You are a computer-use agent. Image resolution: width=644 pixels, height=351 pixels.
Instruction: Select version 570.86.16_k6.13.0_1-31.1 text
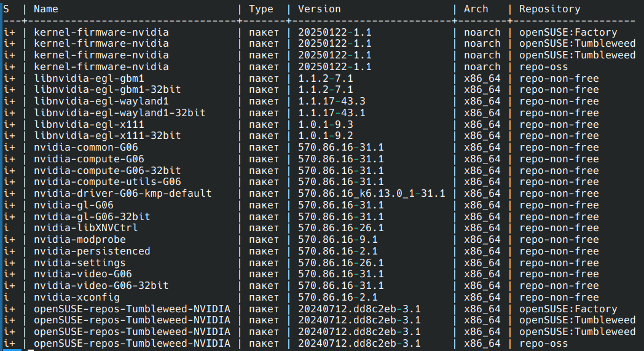coord(371,194)
